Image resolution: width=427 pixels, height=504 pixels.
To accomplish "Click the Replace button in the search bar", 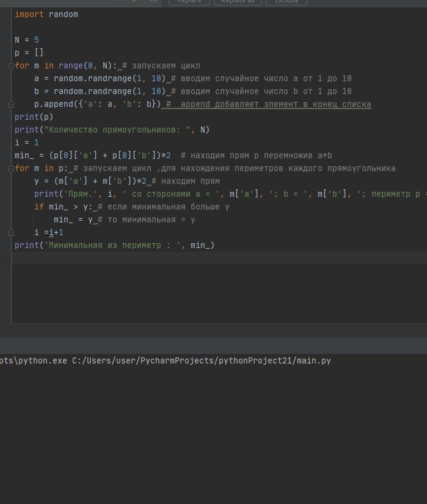I will click(x=189, y=2).
